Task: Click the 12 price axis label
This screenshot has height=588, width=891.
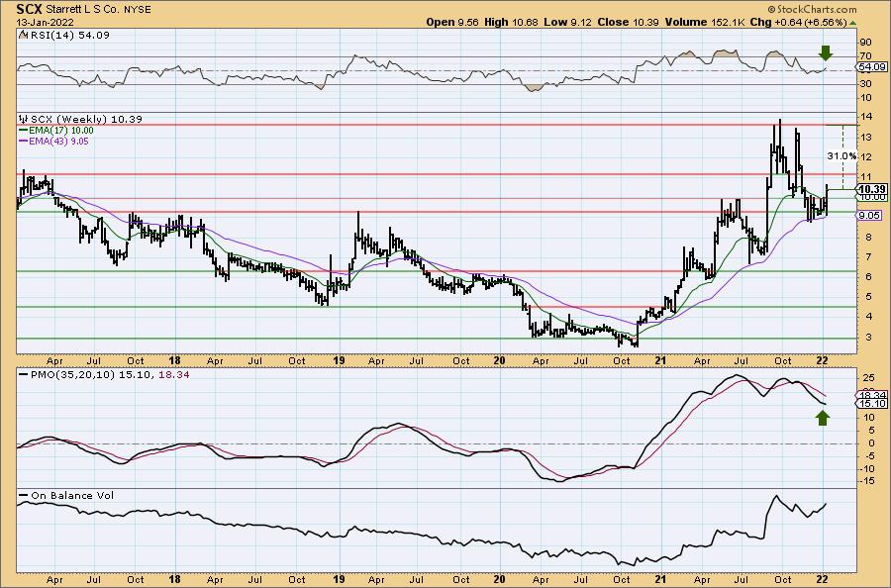Action: point(866,156)
